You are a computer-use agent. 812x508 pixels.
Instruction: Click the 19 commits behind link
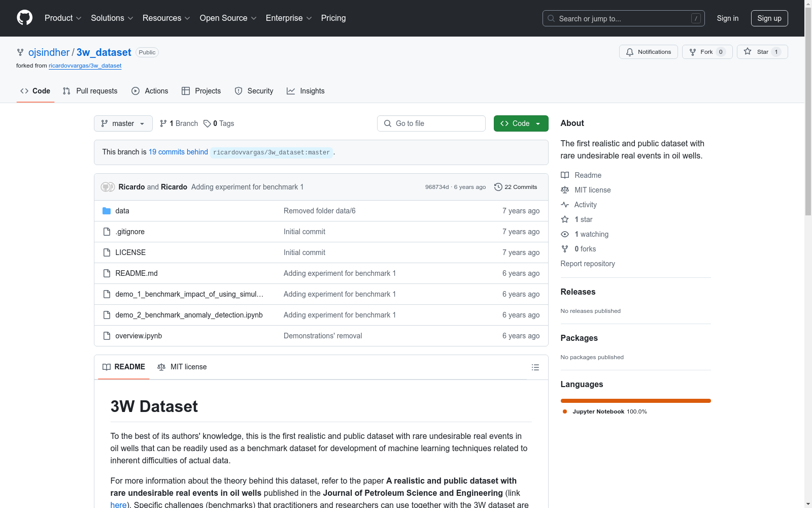point(178,152)
